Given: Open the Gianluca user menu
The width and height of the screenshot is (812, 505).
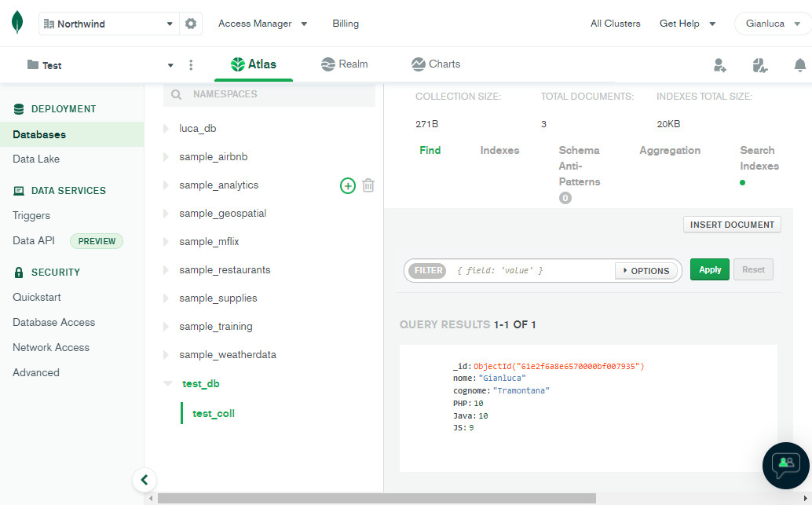Looking at the screenshot, I should [x=773, y=24].
